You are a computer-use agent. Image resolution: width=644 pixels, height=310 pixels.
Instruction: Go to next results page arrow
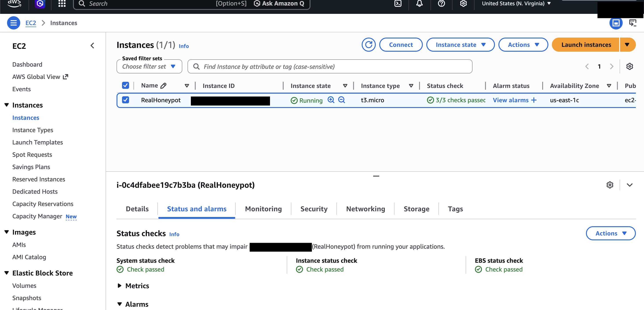pos(611,66)
